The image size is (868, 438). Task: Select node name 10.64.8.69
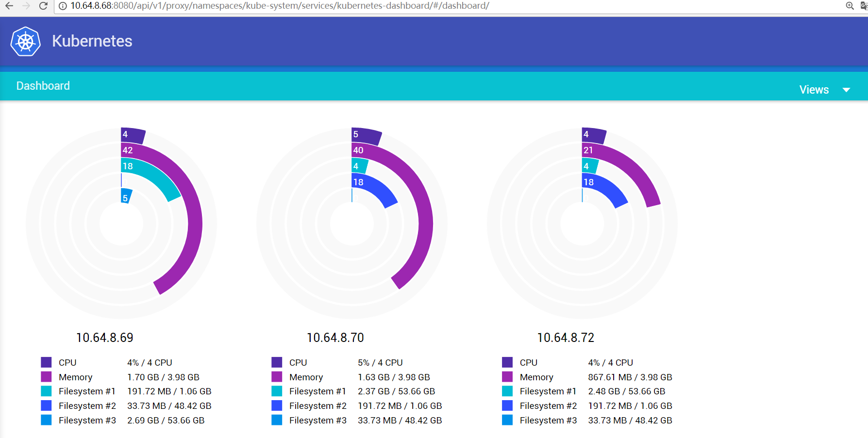[x=105, y=338]
